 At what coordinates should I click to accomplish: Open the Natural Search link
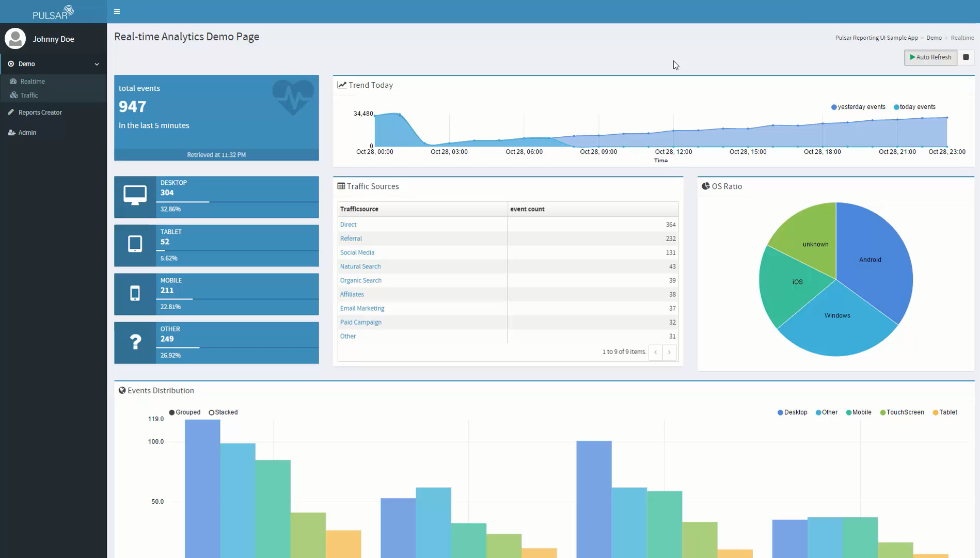[360, 266]
